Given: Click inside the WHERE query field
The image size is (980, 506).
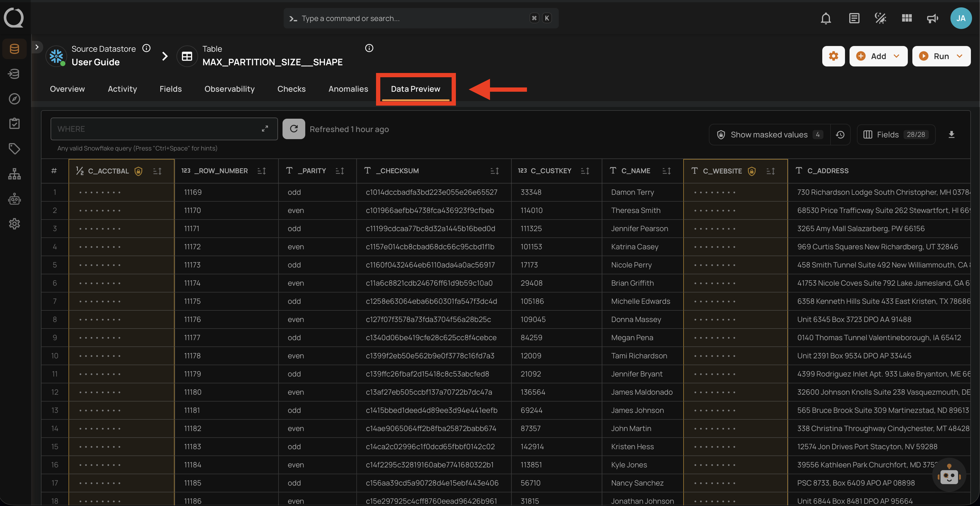Looking at the screenshot, I should 152,129.
